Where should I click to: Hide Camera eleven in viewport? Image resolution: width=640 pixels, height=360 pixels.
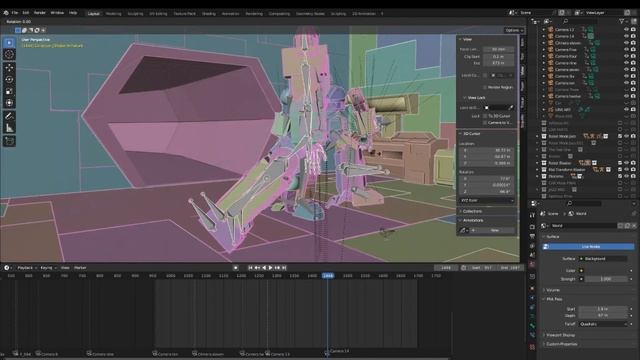coord(627,43)
